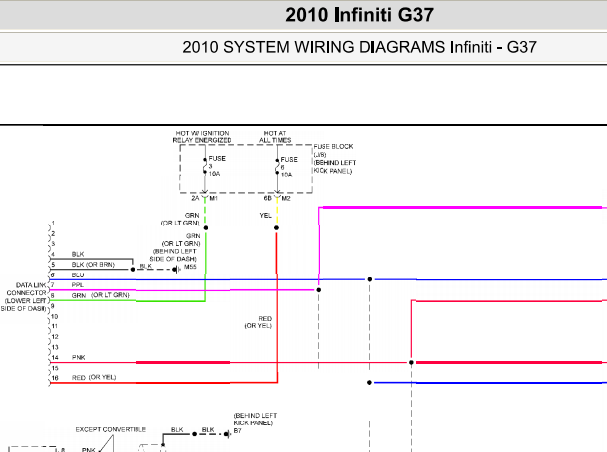The width and height of the screenshot is (607, 452).
Task: Click the M55 ground symbol
Action: [x=177, y=270]
